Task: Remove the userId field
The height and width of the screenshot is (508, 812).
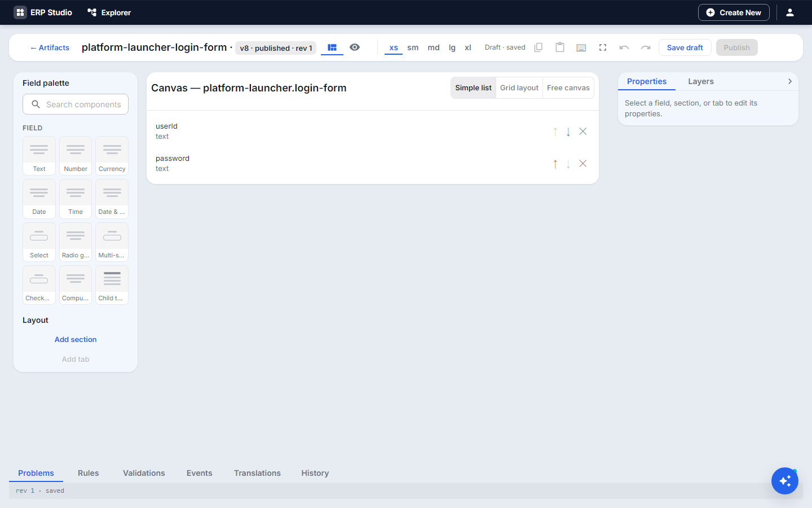Action: [x=583, y=132]
